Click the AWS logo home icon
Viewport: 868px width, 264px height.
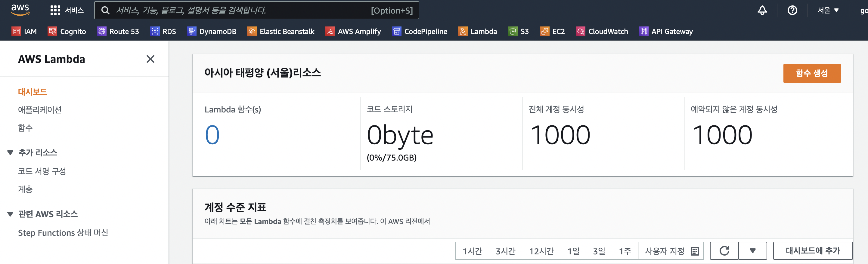20,10
